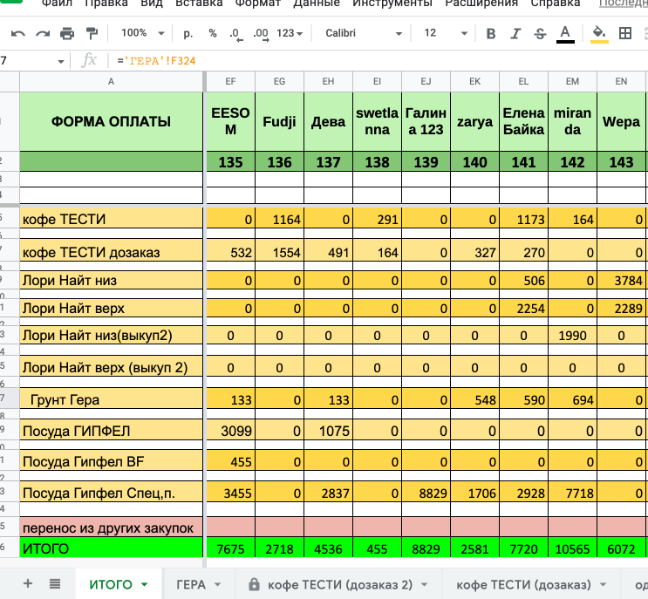Click the currency format 'р.' button
The image size is (648, 599).
coord(187,33)
